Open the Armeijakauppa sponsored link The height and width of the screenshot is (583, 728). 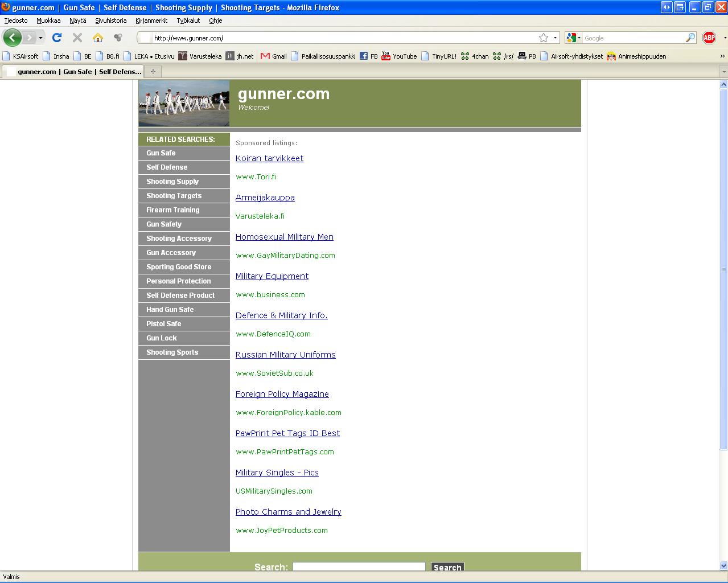coord(265,198)
